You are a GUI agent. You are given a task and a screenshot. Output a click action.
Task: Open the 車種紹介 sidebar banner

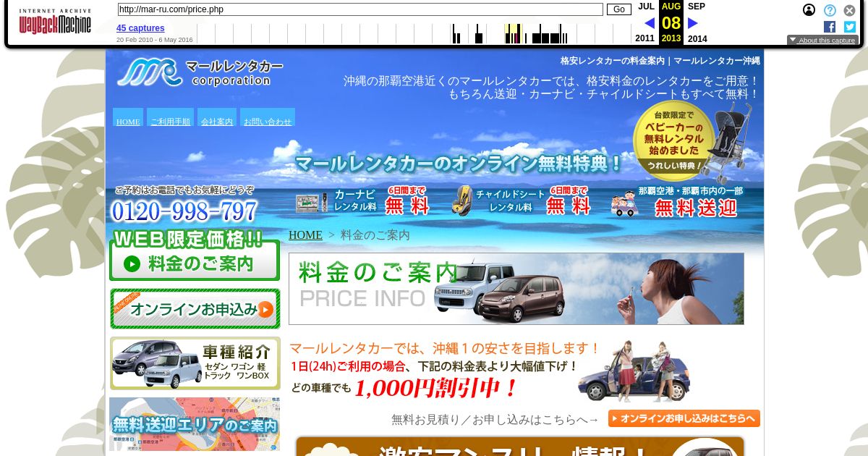tap(195, 363)
